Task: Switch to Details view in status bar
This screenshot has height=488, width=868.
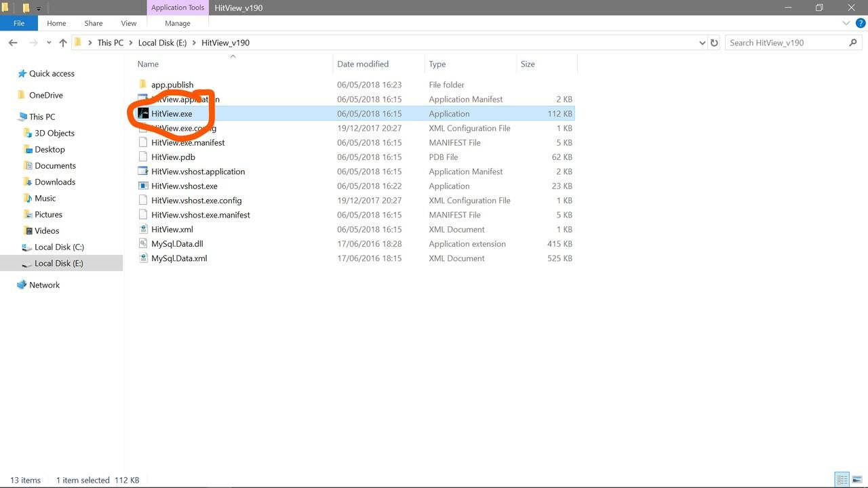Action: (842, 480)
